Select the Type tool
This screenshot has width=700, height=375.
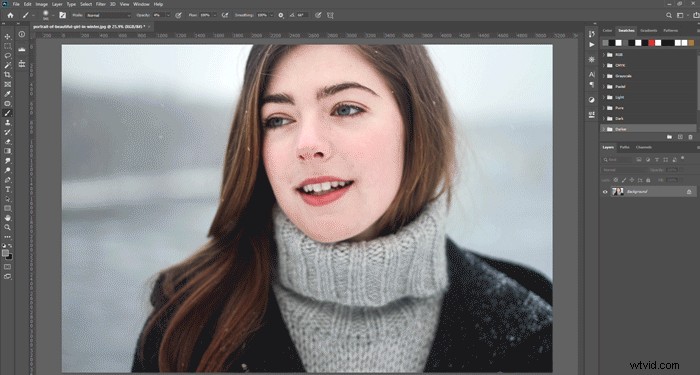tap(8, 189)
